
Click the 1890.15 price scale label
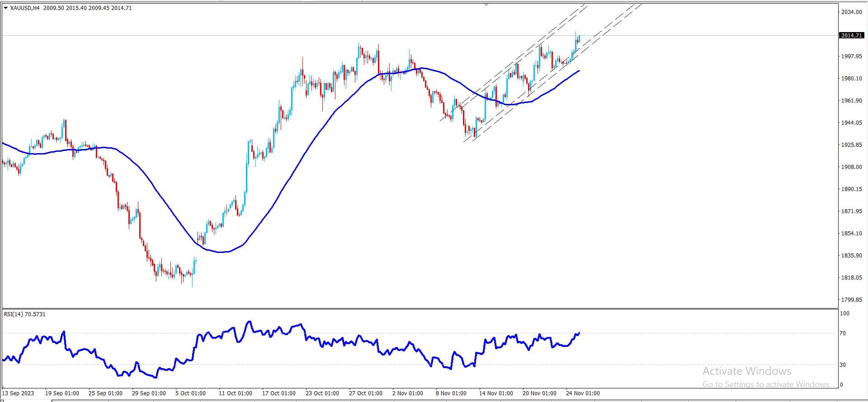[851, 189]
